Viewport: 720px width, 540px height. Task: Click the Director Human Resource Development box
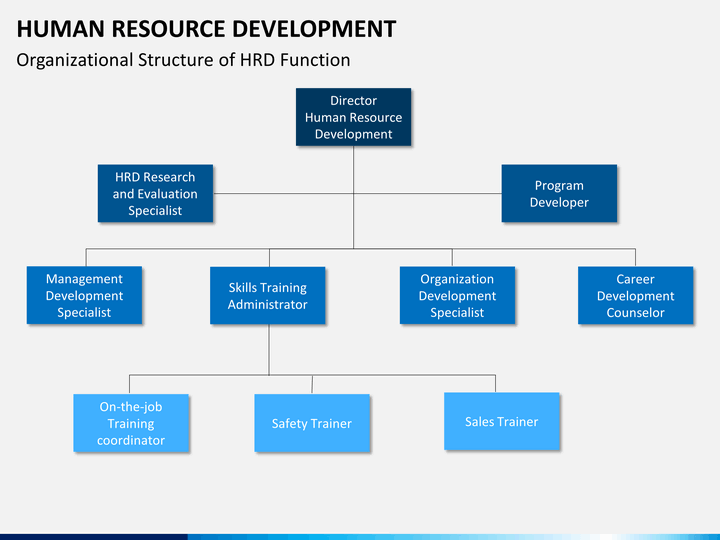point(354,117)
